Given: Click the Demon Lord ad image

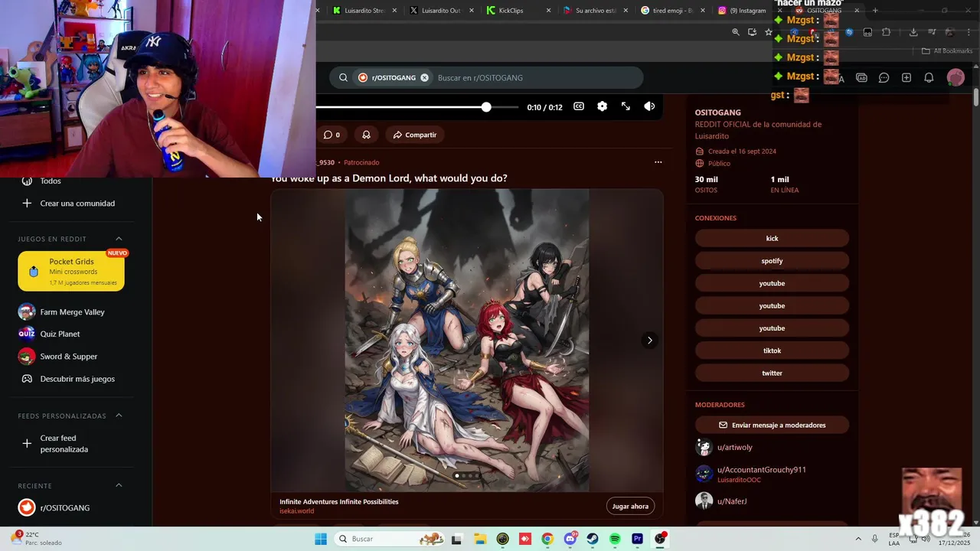Looking at the screenshot, I should 466,341.
